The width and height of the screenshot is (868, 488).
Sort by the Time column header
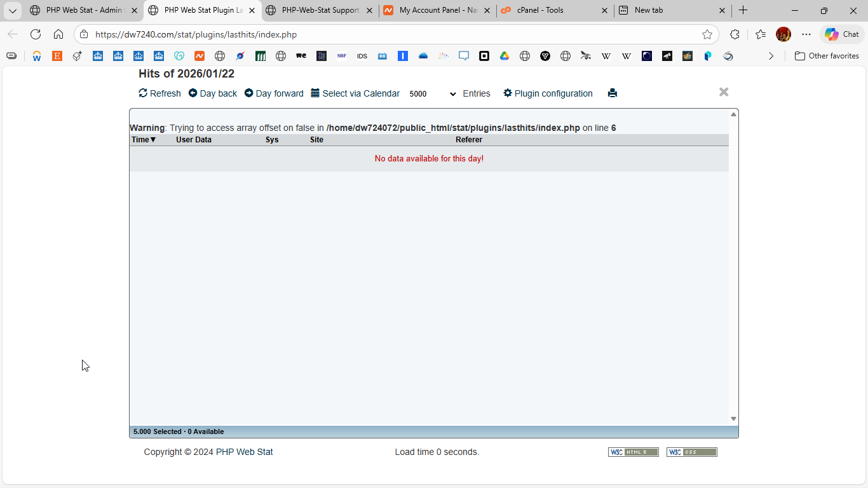(x=144, y=140)
